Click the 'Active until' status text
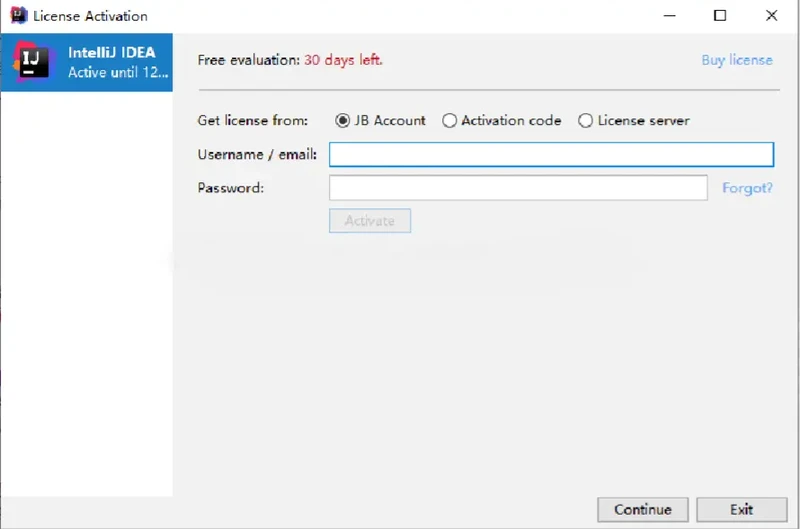Image resolution: width=800 pixels, height=529 pixels. click(118, 73)
